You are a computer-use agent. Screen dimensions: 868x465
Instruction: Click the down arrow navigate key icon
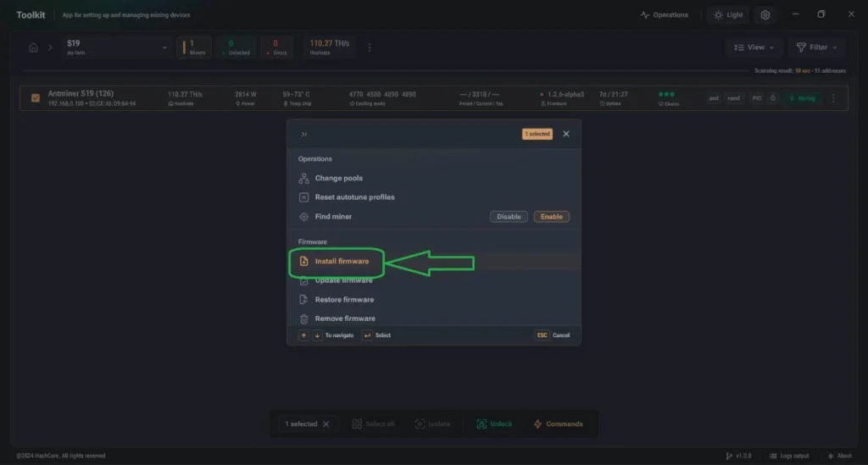coord(317,335)
